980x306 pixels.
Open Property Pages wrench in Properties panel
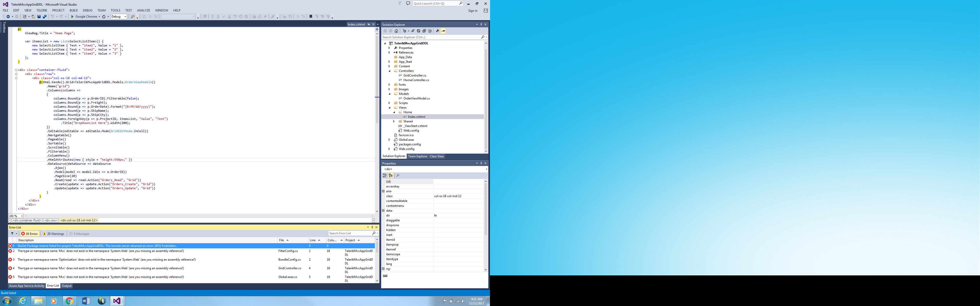tap(398, 176)
